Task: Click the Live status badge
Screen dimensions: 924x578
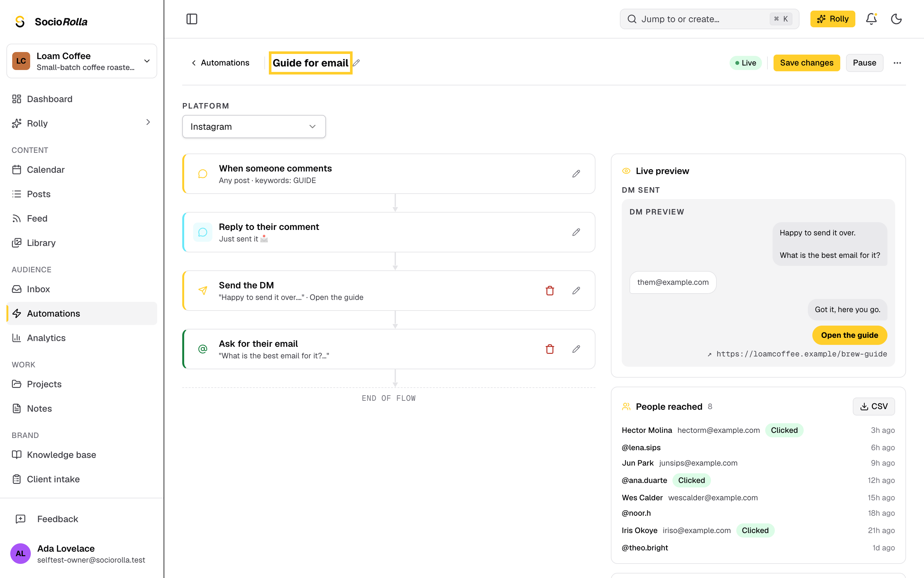Action: 746,63
